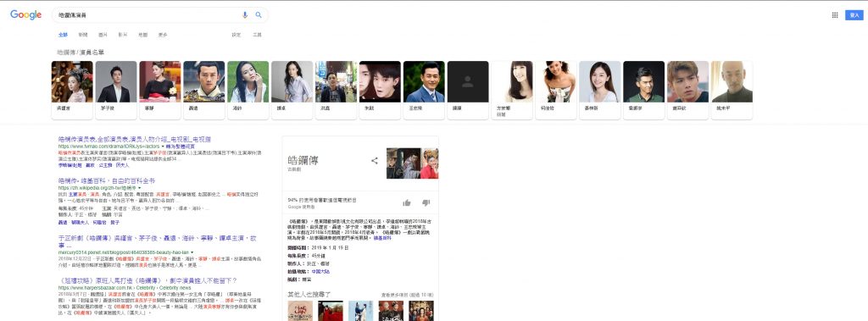The height and width of the screenshot is (321, 868).
Task: Open cast card of 聶遠
Action: coord(203,90)
